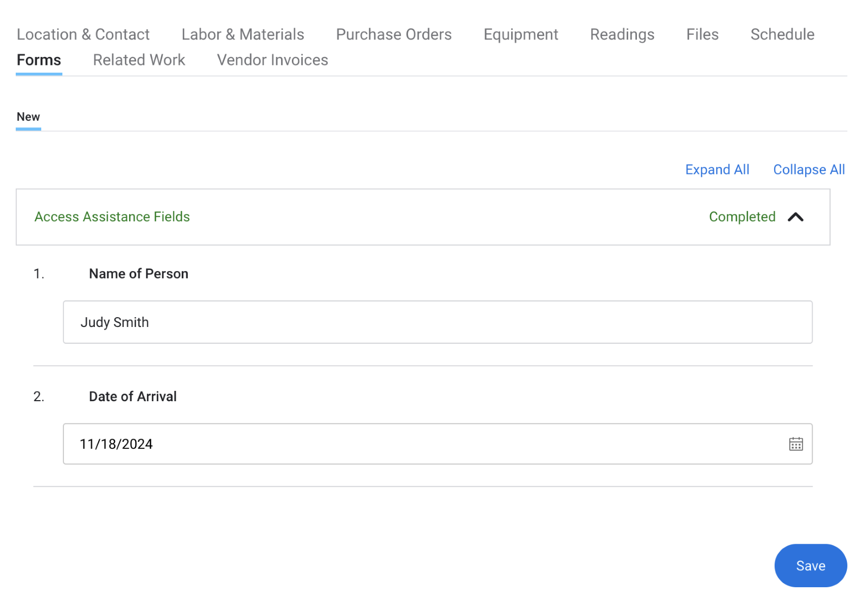View the Files tab
Screen dimensions: 868x604
click(702, 34)
